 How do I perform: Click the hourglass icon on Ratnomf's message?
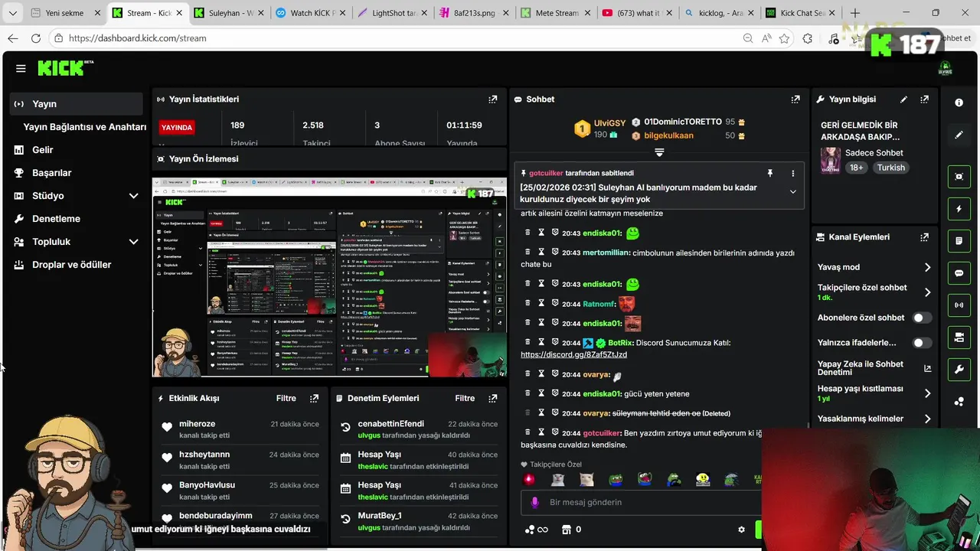coord(541,304)
